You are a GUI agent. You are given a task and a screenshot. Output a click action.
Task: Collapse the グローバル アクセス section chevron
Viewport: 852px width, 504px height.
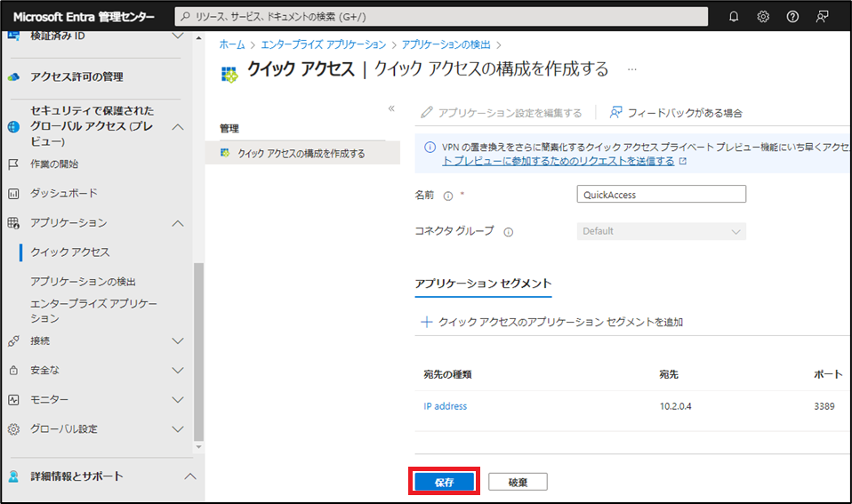pos(178,126)
